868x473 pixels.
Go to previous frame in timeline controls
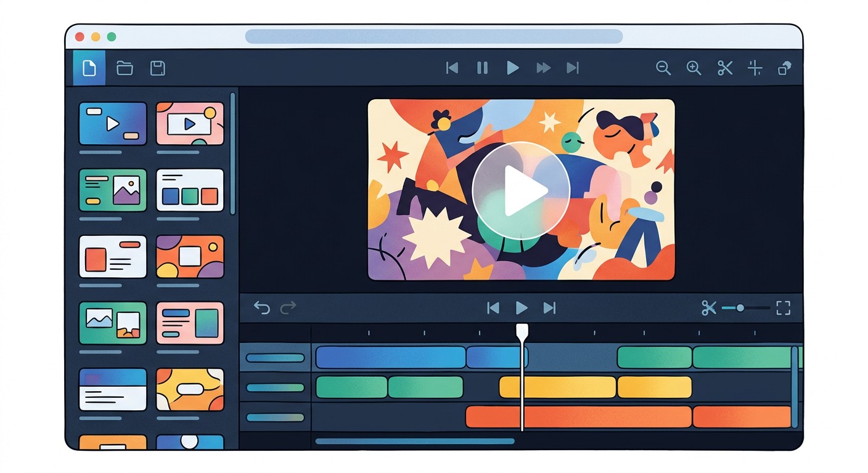493,308
